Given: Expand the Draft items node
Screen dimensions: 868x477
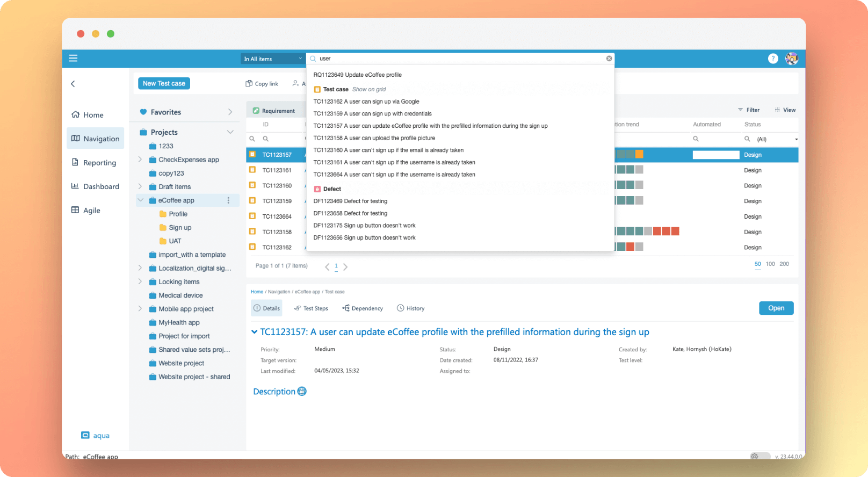Looking at the screenshot, I should pyautogui.click(x=140, y=187).
